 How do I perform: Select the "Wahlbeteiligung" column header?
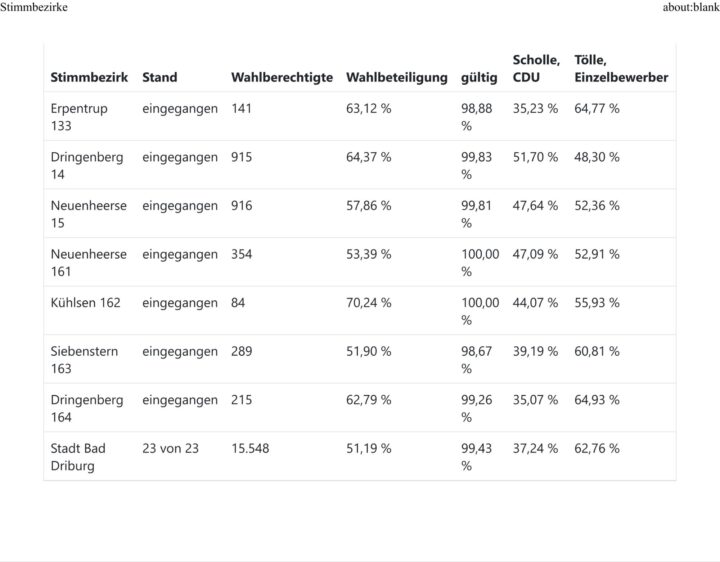(397, 77)
